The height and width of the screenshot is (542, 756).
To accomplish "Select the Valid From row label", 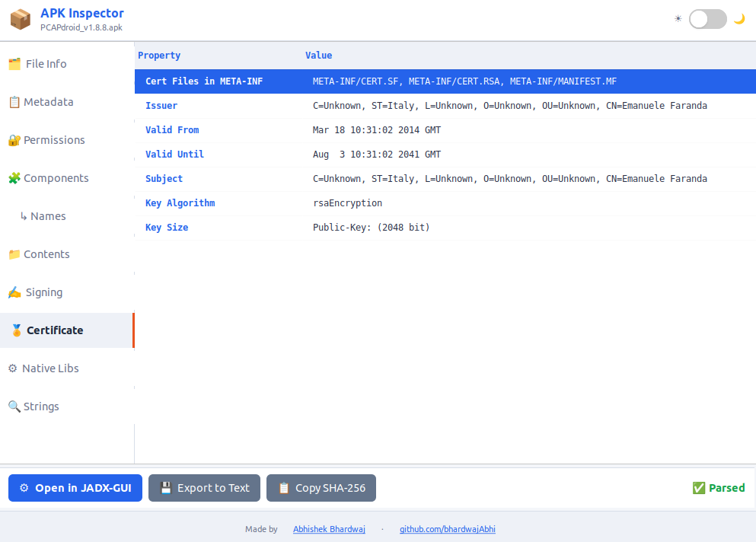I will point(172,130).
